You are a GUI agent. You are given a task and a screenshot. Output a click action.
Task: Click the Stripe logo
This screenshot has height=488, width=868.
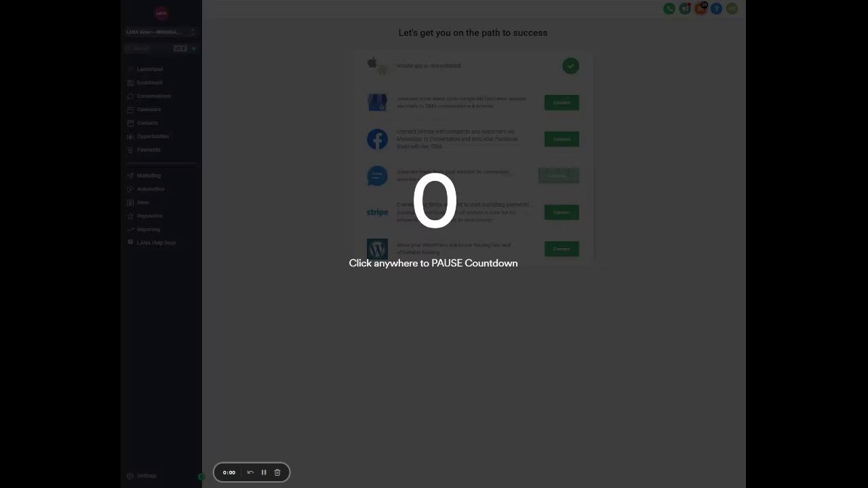click(377, 212)
